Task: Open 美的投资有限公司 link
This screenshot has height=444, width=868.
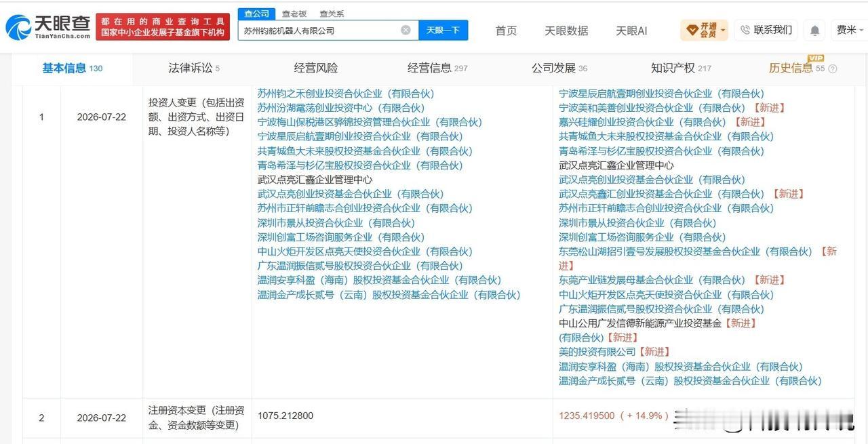Action: [x=597, y=351]
